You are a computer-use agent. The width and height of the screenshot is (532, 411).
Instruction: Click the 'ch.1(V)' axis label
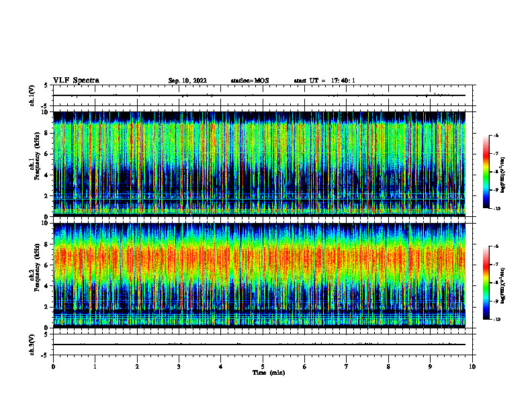32,95
